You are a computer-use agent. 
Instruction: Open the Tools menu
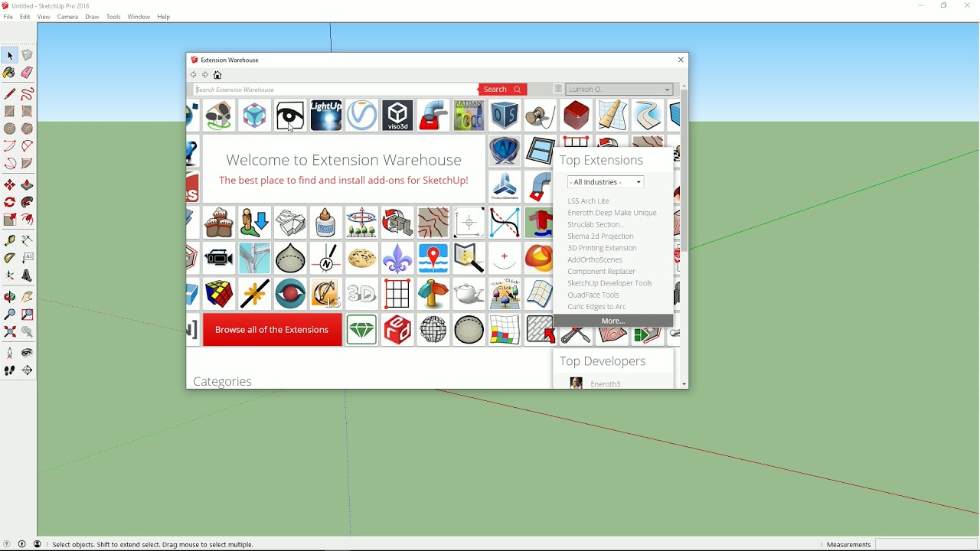pos(113,17)
